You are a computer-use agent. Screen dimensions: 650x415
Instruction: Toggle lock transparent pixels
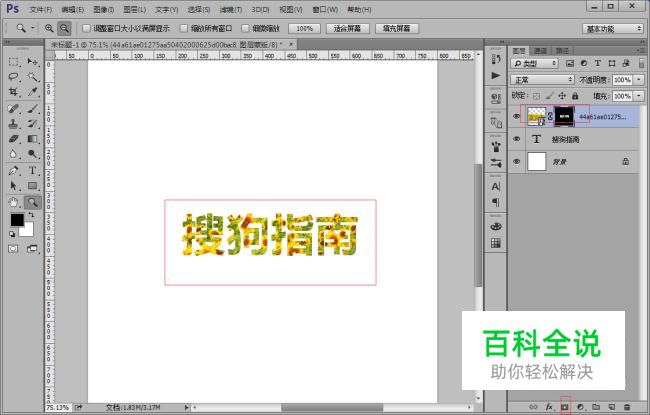click(x=536, y=96)
